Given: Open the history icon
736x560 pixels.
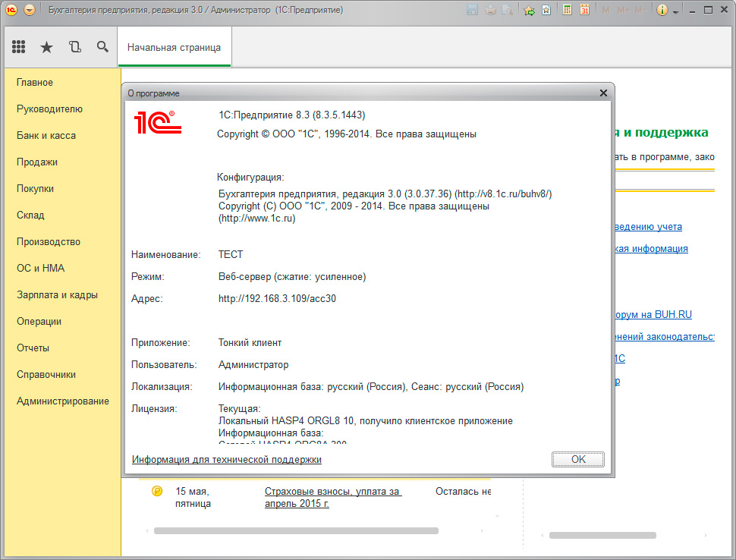Looking at the screenshot, I should click(x=75, y=46).
